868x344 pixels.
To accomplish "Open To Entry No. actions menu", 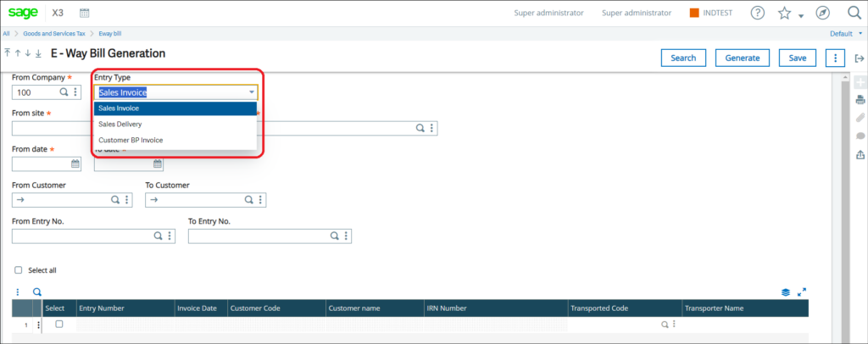I will pos(346,236).
